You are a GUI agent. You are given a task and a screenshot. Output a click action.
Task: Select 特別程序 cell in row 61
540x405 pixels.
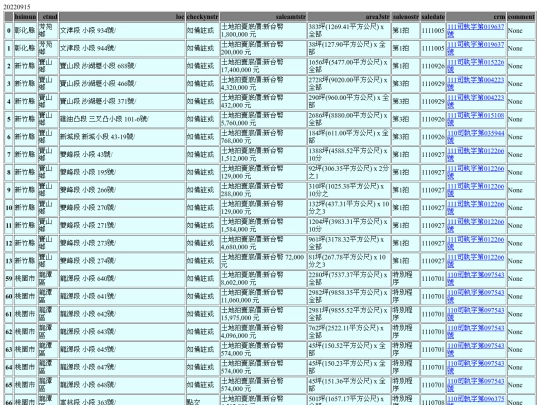tap(405, 314)
